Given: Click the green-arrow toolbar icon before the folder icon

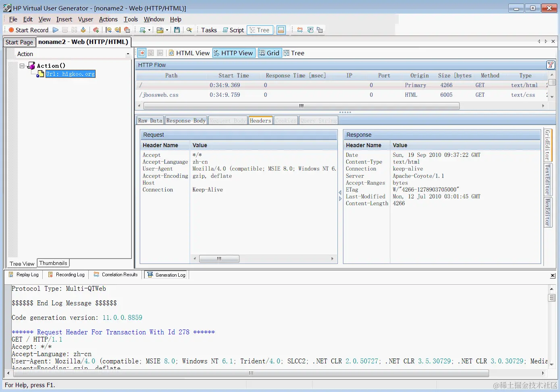Looking at the screenshot, I should 142,30.
